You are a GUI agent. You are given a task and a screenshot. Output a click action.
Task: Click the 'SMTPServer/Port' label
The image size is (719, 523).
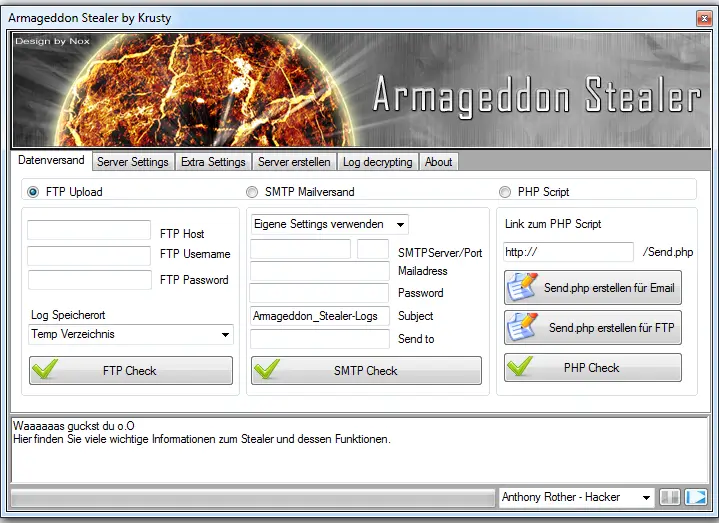[440, 253]
